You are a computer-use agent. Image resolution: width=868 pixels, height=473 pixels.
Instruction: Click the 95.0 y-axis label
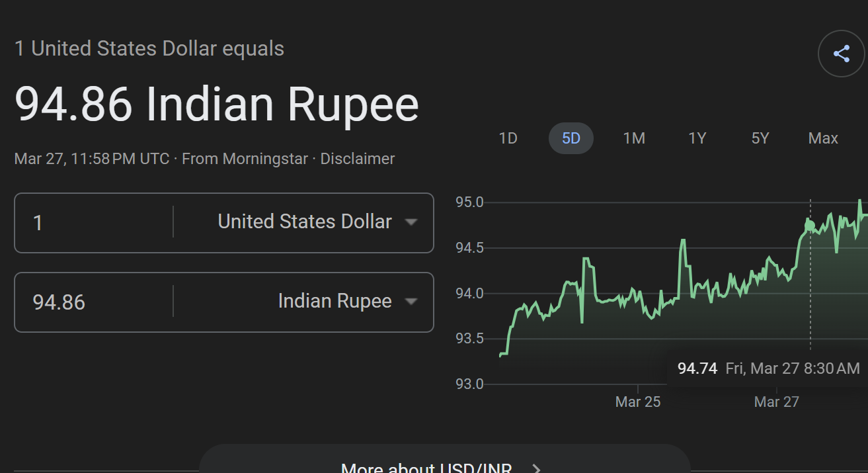click(469, 202)
